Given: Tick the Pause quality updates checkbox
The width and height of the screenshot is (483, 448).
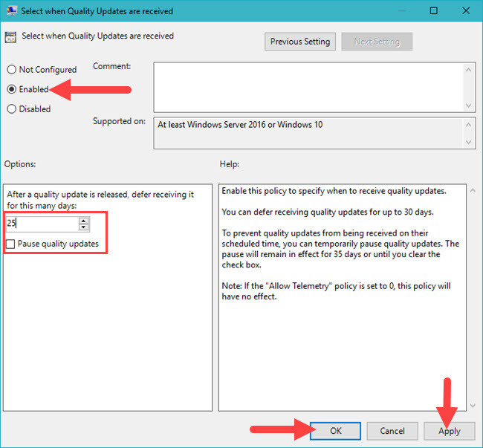Looking at the screenshot, I should [10, 244].
